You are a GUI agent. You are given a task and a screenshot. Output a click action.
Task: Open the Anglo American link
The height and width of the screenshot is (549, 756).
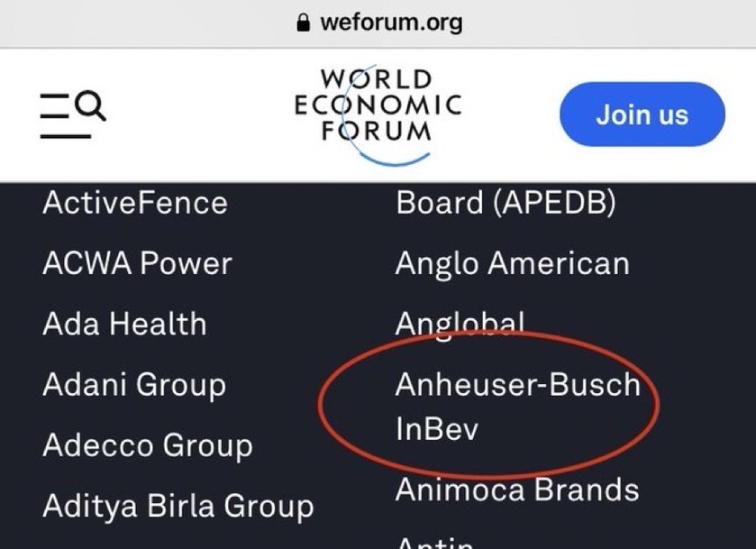(513, 263)
